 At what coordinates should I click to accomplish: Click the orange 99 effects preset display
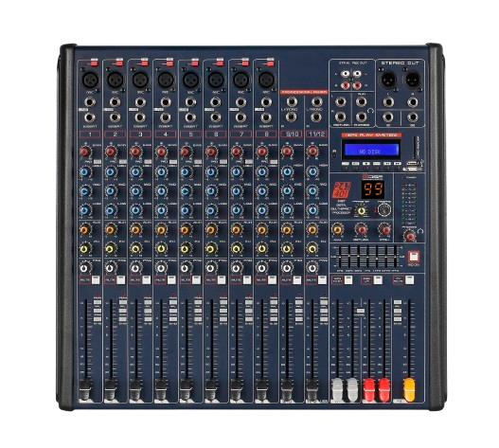[x=373, y=189]
